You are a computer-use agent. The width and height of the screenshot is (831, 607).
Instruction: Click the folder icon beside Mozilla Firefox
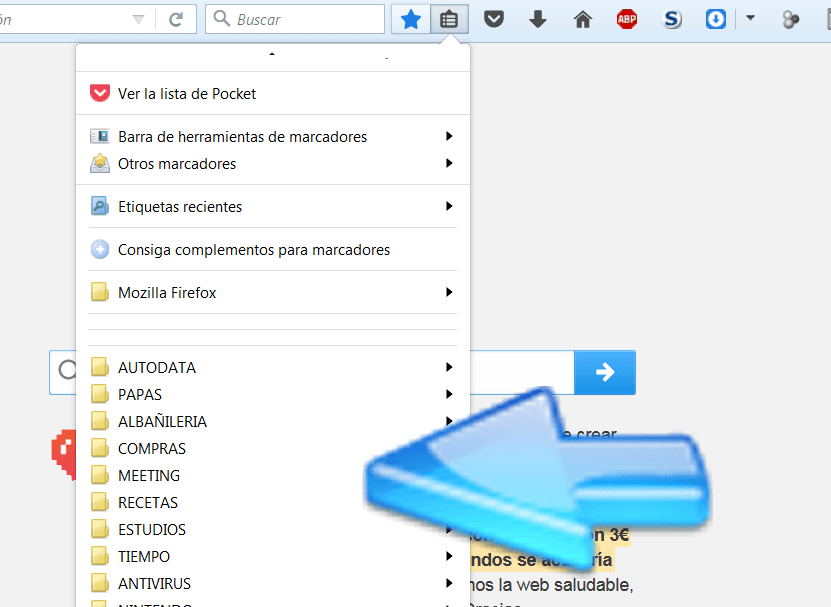100,292
